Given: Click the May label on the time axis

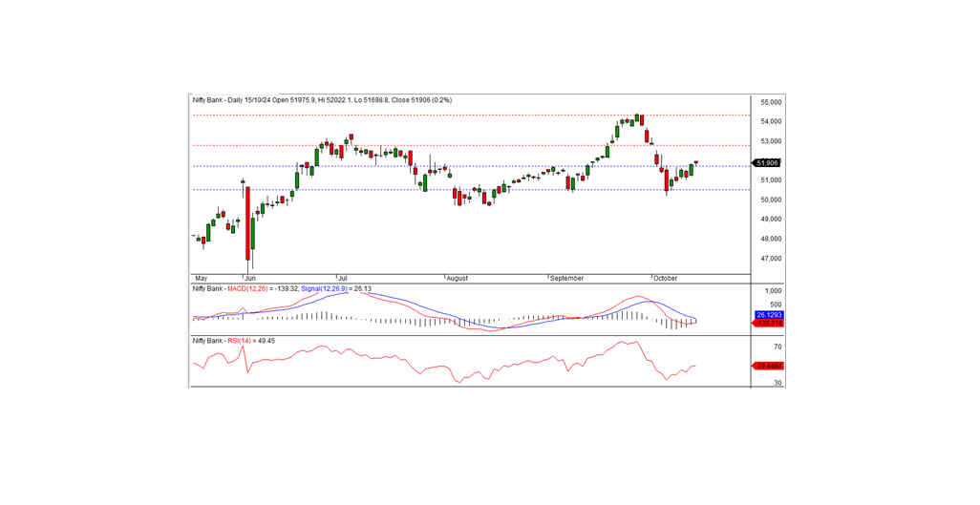Looking at the screenshot, I should pos(201,278).
